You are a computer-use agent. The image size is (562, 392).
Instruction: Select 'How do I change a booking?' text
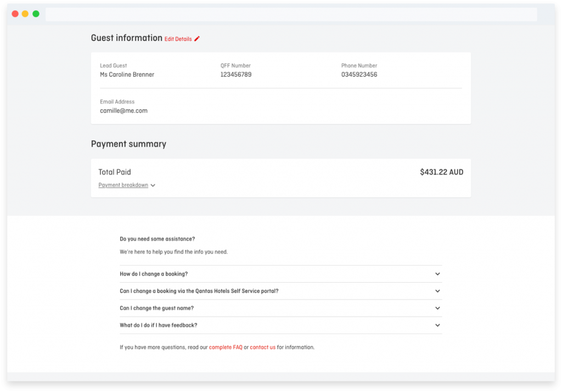(154, 274)
